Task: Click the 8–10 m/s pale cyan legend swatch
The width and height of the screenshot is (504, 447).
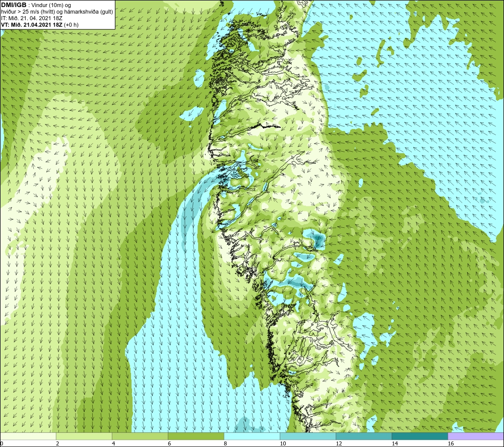Action: 252,436
